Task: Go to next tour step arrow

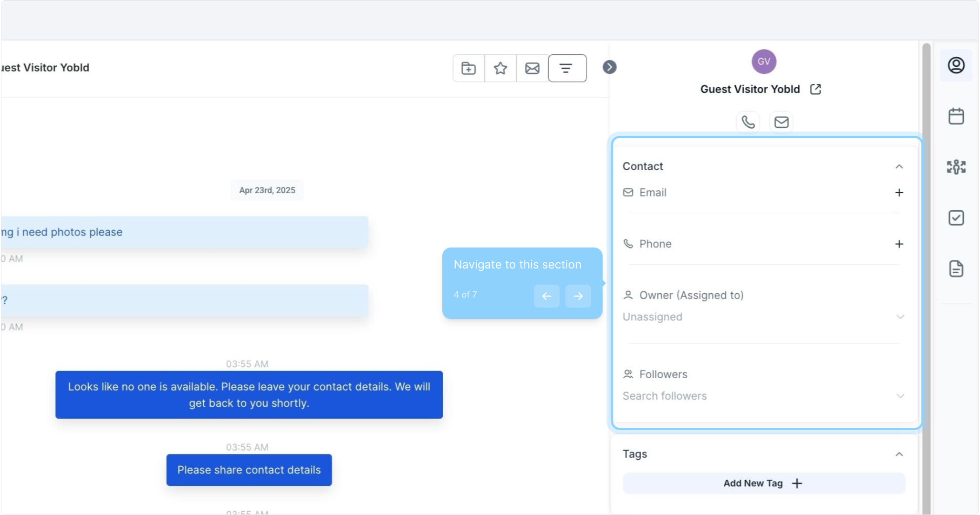Action: (578, 296)
